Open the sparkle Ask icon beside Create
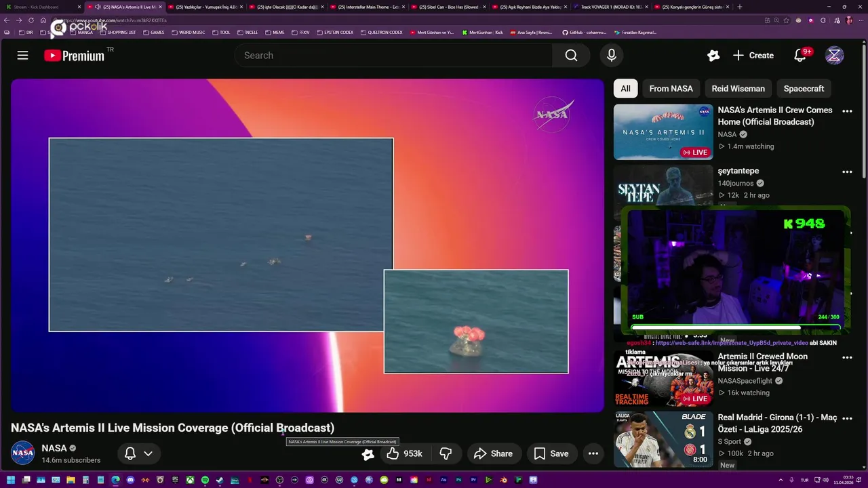The height and width of the screenshot is (488, 868). tap(713, 56)
